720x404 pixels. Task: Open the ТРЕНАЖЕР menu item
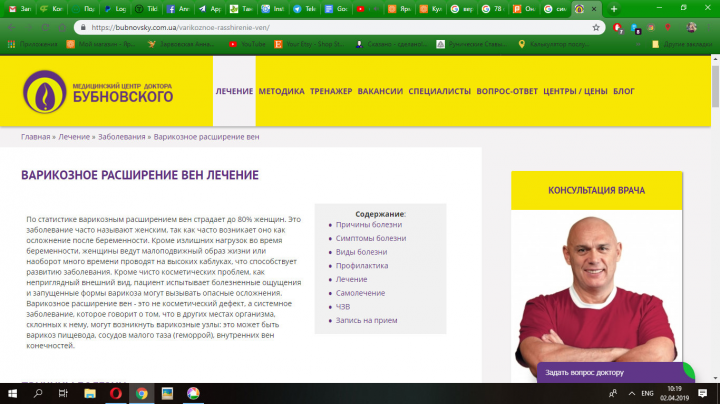coord(331,91)
